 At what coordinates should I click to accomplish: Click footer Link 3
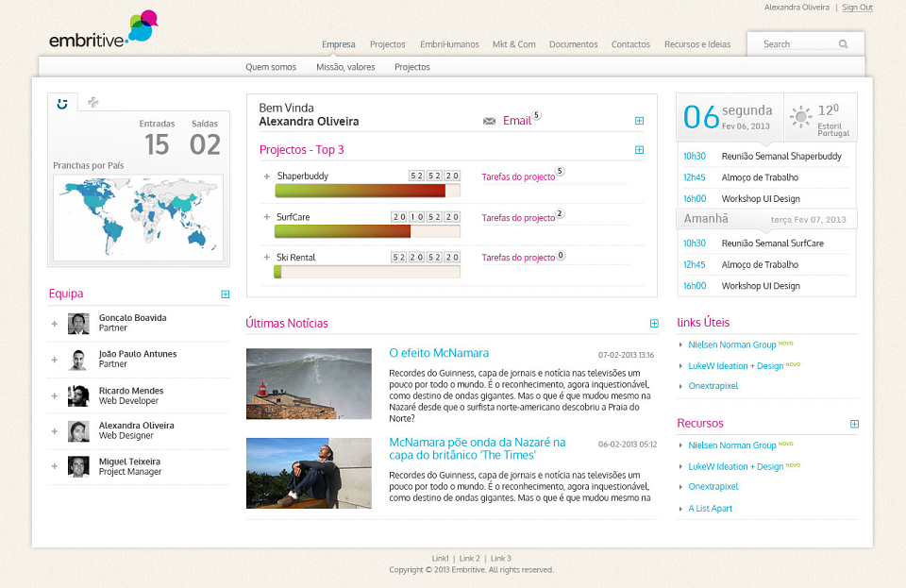point(501,559)
